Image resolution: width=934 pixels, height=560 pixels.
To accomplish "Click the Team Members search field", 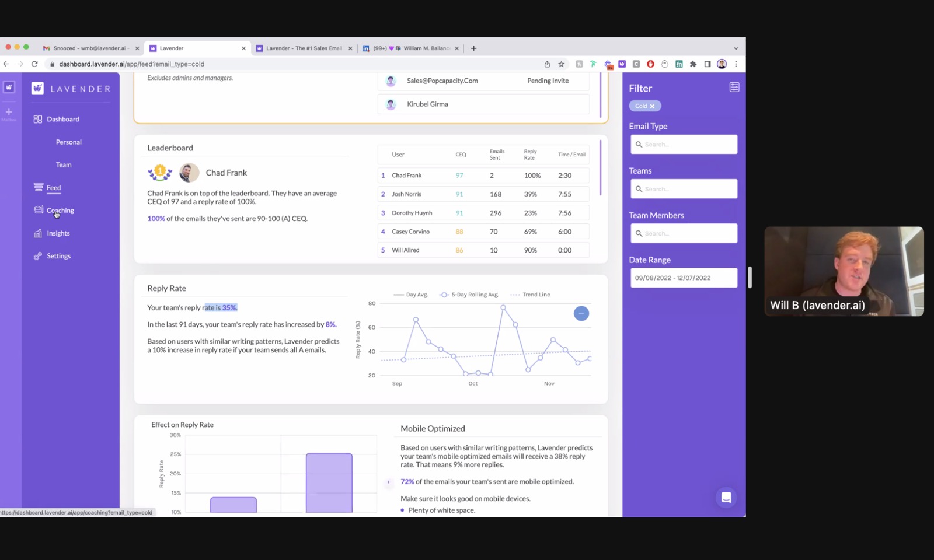I will 684,233.
